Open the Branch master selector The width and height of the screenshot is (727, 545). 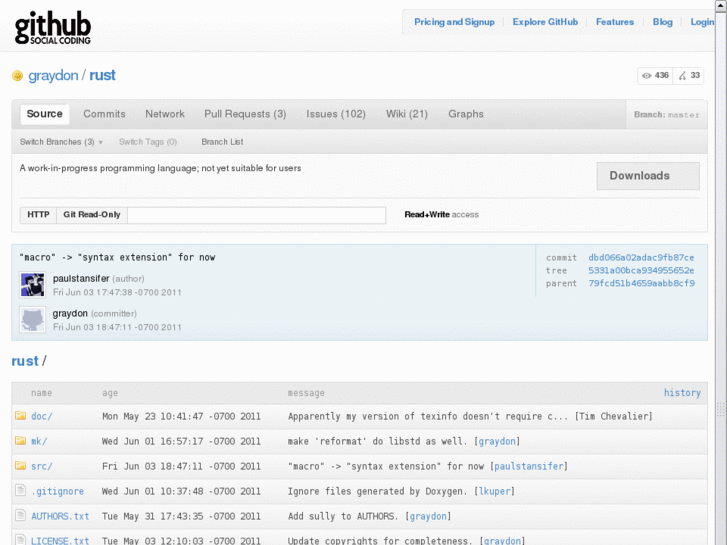pos(666,115)
